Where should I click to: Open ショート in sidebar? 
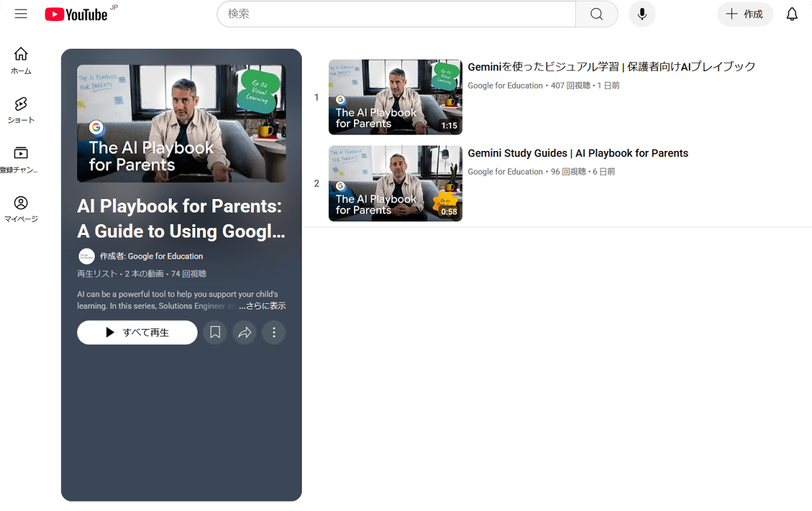point(21,110)
